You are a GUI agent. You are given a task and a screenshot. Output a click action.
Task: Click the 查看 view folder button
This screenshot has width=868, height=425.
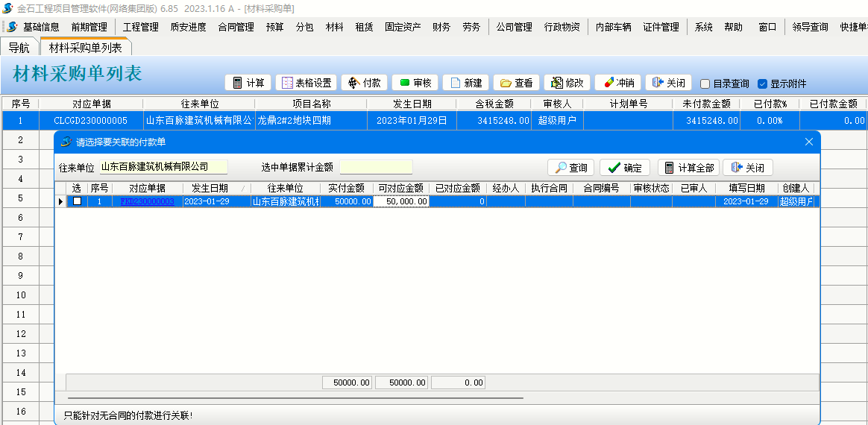[516, 83]
